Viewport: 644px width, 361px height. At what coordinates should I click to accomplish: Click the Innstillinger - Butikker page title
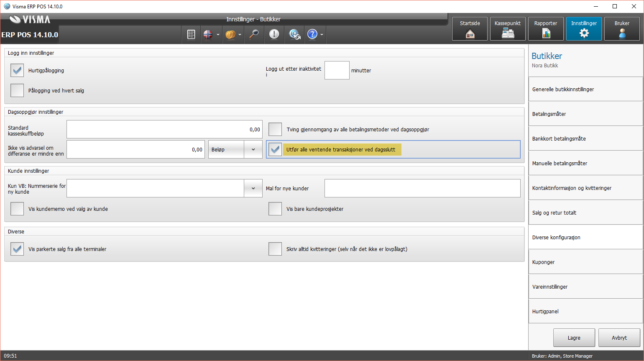[253, 19]
